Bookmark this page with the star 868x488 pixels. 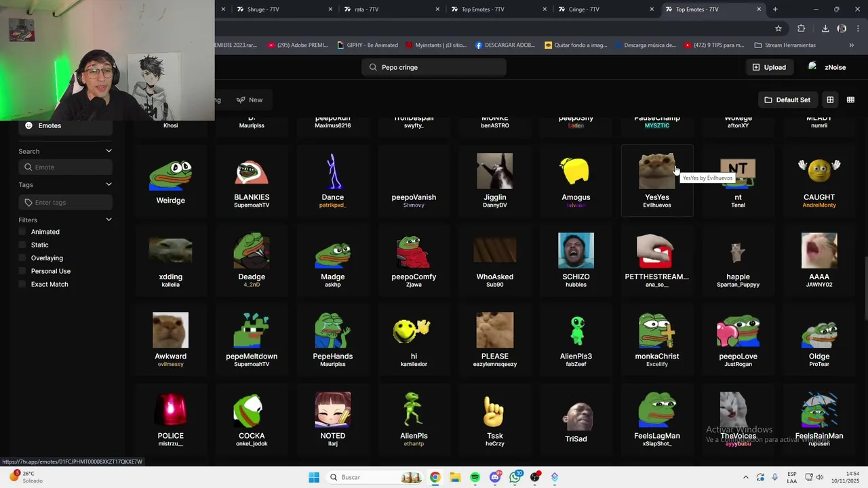pos(778,28)
